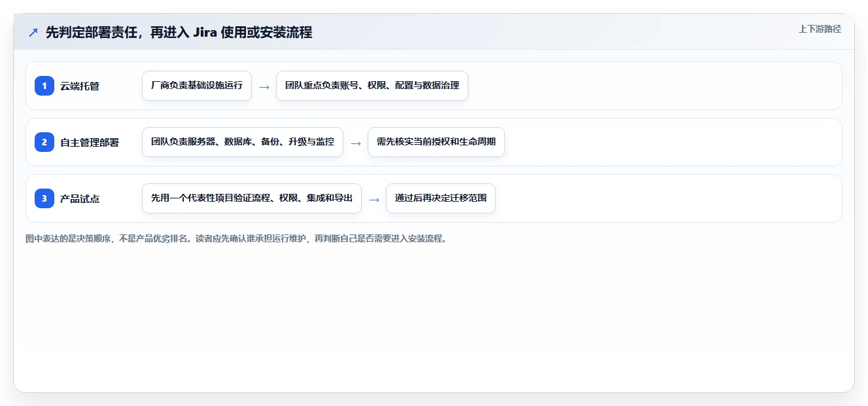Select the 团队负责服务器、数据库、备份、升级与监控 box
868x406 pixels.
(243, 142)
